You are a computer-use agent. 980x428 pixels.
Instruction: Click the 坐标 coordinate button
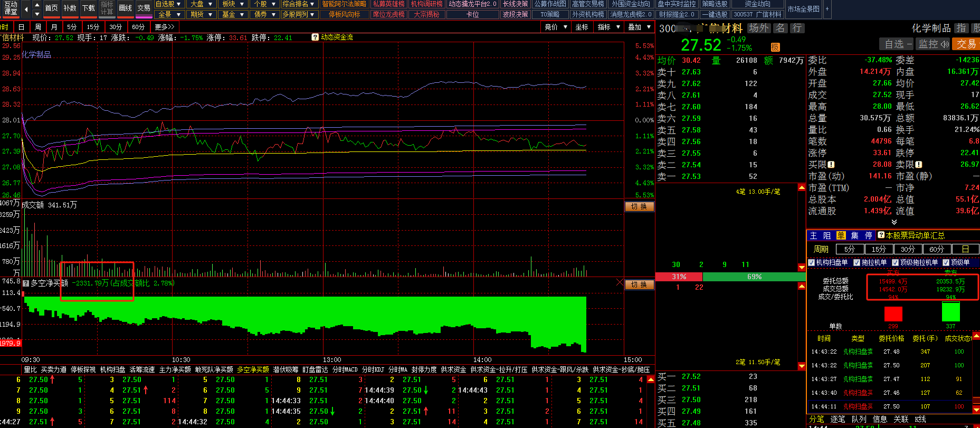[x=582, y=27]
